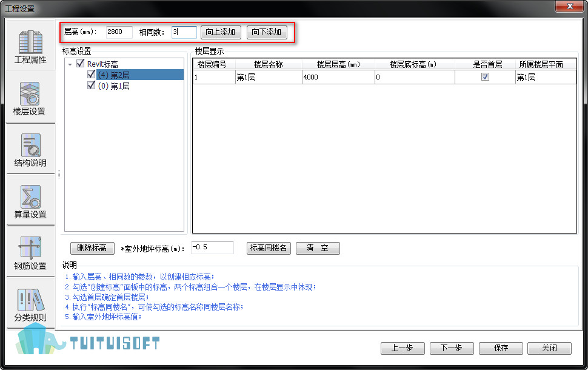Uncheck the (4) 第2层 checkbox
Viewport: 588px width, 370px height.
[92, 75]
